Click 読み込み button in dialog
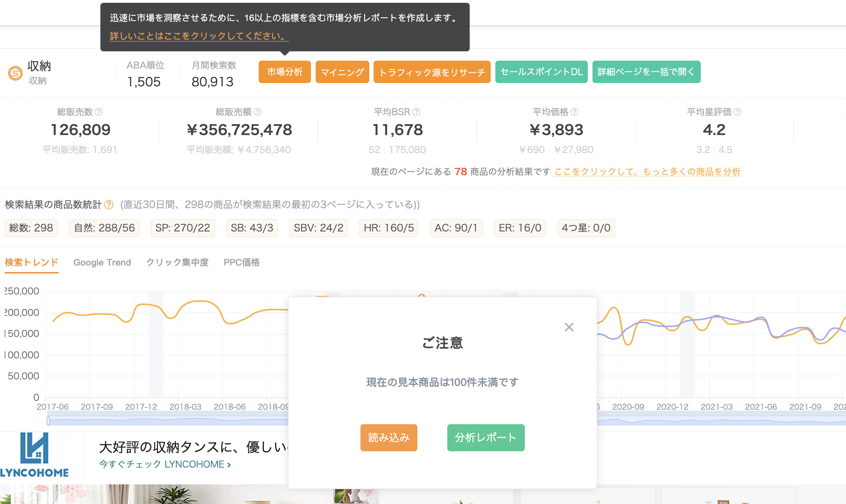This screenshot has width=846, height=504. [x=389, y=438]
